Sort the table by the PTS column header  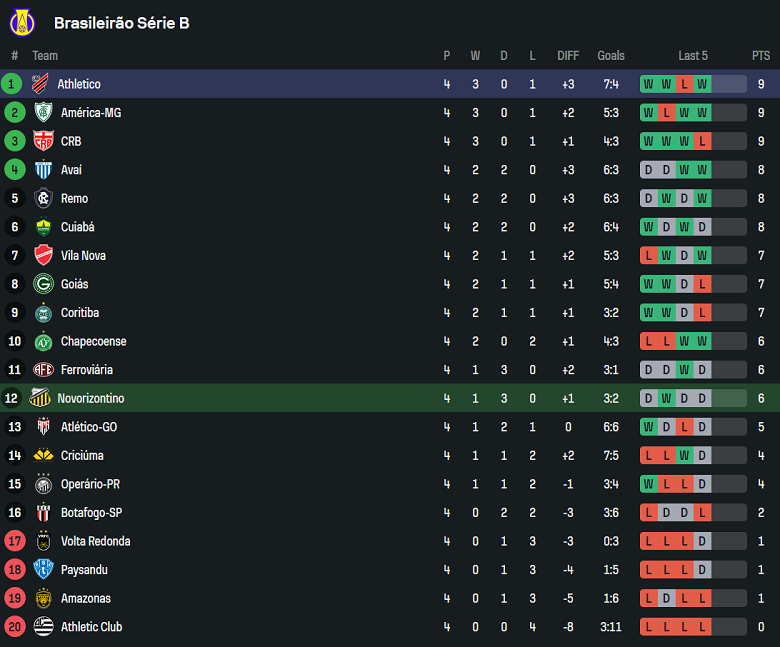[x=761, y=56]
